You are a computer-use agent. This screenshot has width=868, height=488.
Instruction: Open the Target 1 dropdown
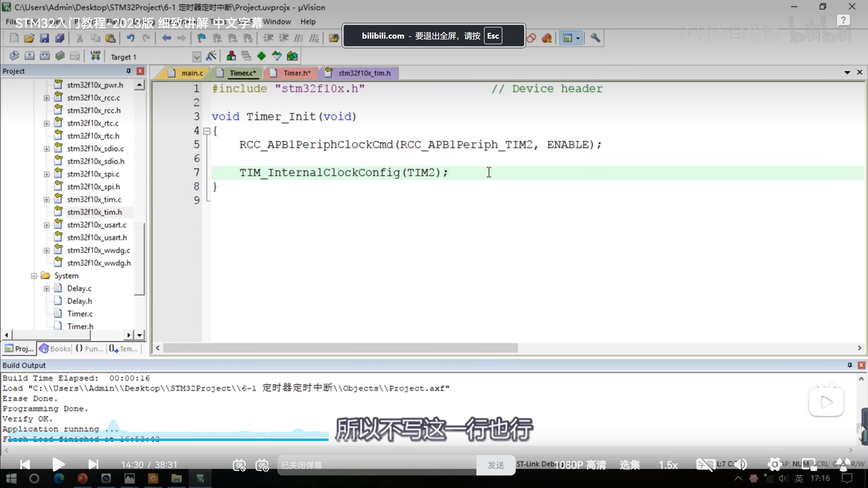(197, 57)
